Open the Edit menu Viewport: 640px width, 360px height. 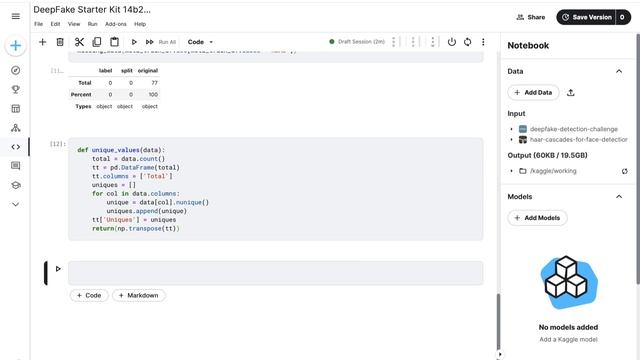pos(55,24)
